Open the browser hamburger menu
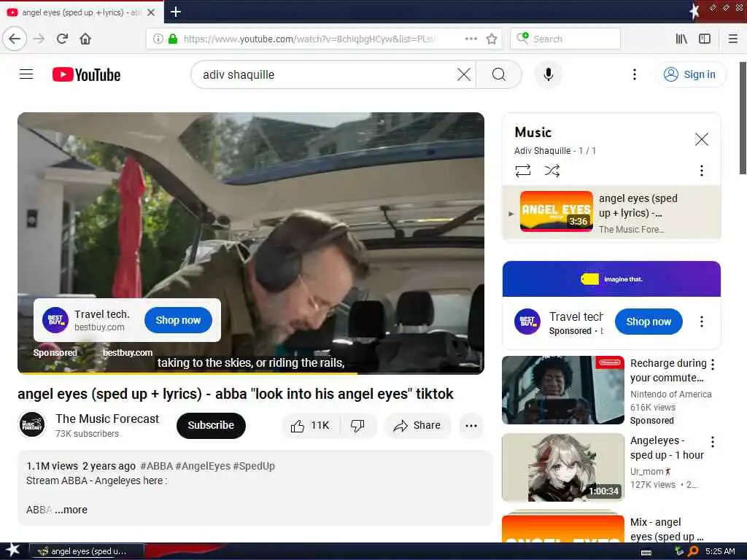 732,39
